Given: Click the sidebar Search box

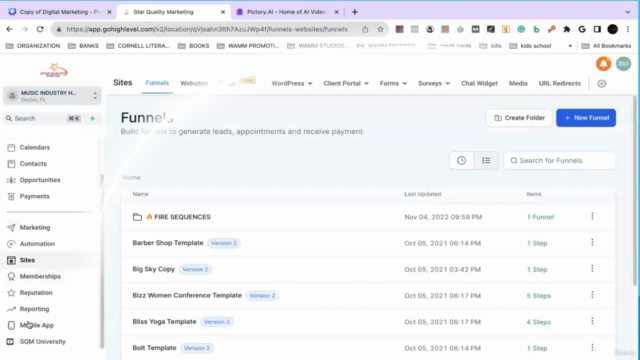Looking at the screenshot, I should pyautogui.click(x=43, y=118).
